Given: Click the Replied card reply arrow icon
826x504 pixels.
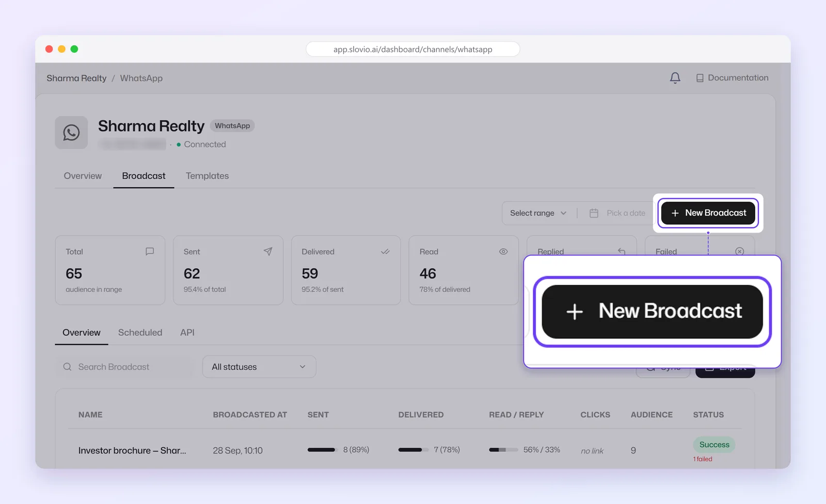Looking at the screenshot, I should coord(622,251).
